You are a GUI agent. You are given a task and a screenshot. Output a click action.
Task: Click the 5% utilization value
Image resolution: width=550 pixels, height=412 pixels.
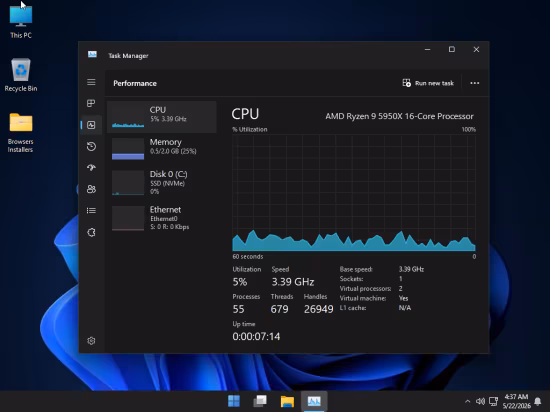[x=240, y=282]
